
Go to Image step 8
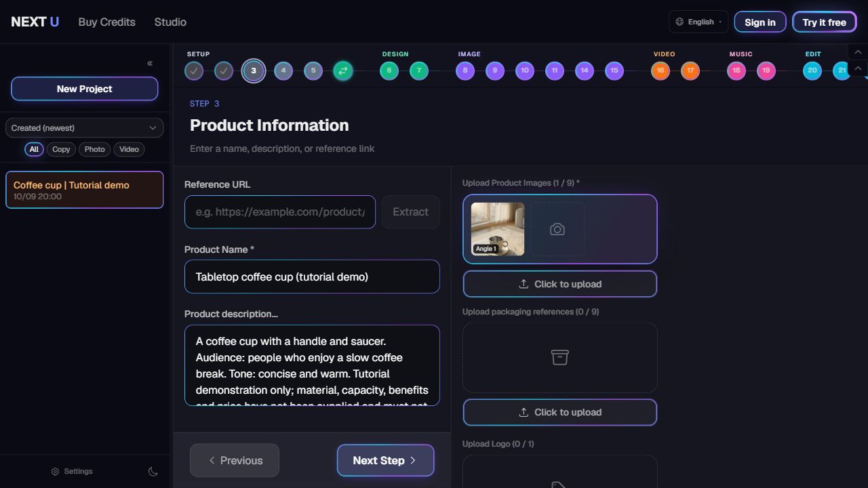(x=465, y=70)
